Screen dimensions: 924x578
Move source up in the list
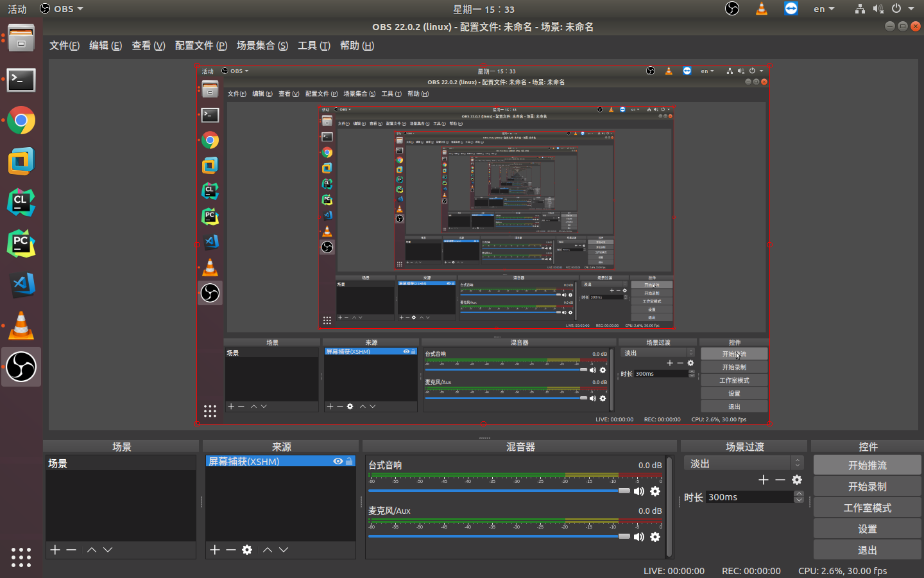click(x=268, y=550)
